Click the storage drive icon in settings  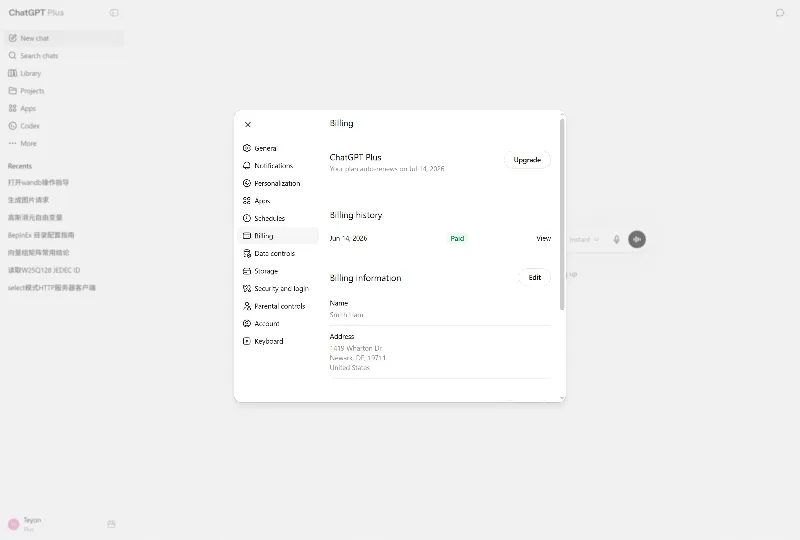(x=247, y=271)
